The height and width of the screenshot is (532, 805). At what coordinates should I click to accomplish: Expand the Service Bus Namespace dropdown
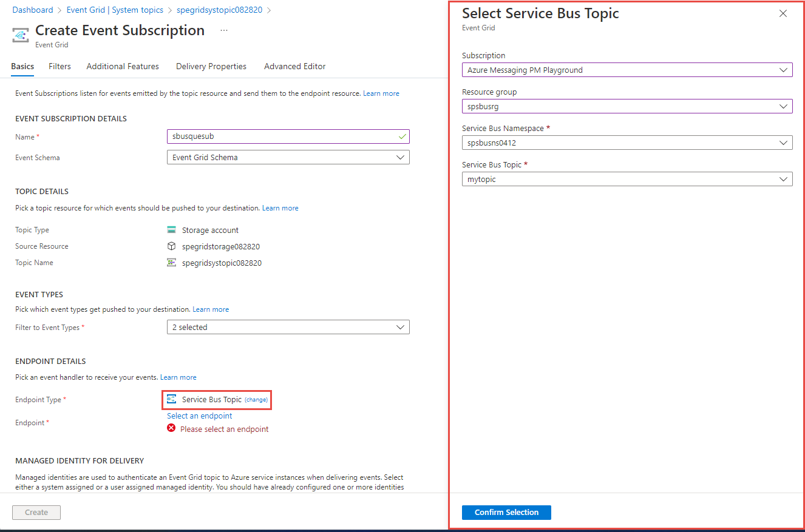click(627, 143)
